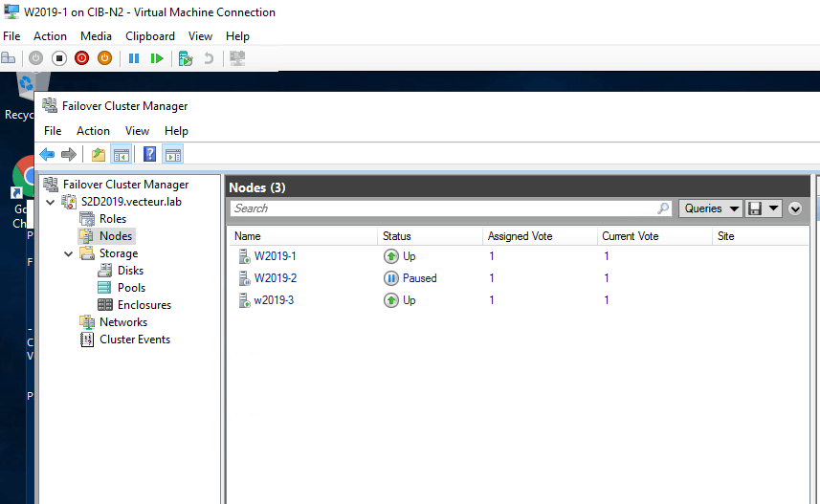820x504 pixels.
Task: Open the blue Help icon in toolbar
Action: (x=149, y=154)
